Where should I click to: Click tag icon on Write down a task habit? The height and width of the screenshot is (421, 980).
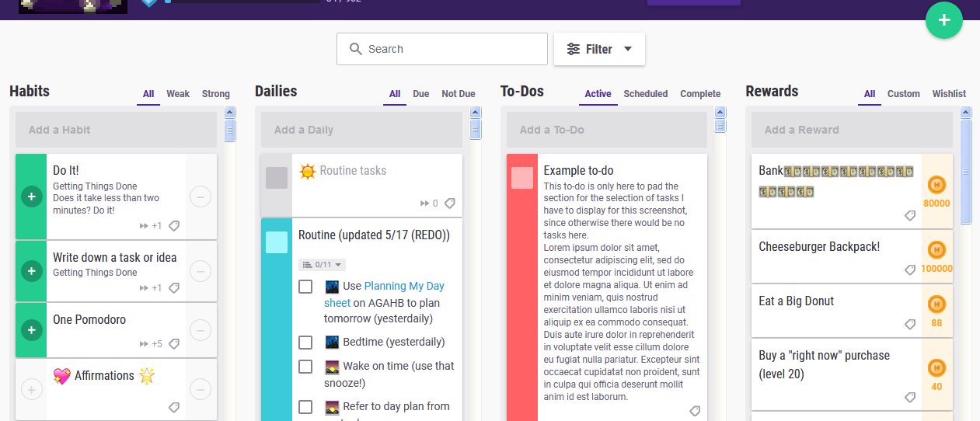pos(174,288)
